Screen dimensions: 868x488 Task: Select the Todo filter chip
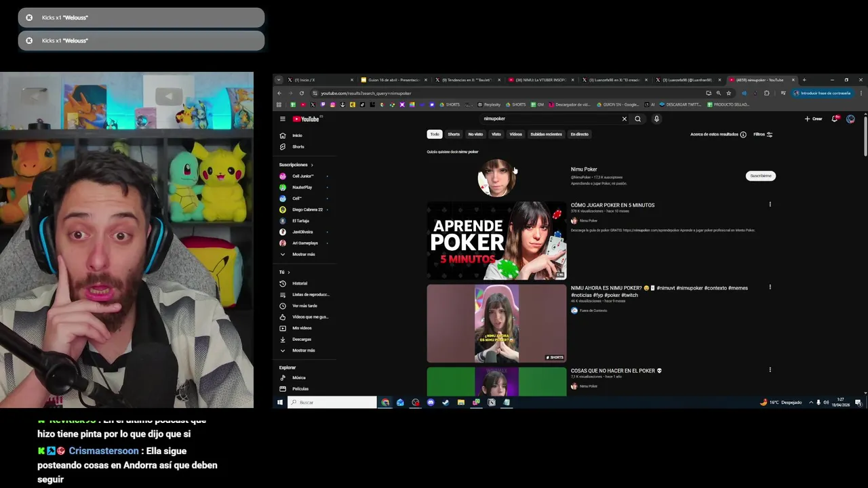coord(435,134)
